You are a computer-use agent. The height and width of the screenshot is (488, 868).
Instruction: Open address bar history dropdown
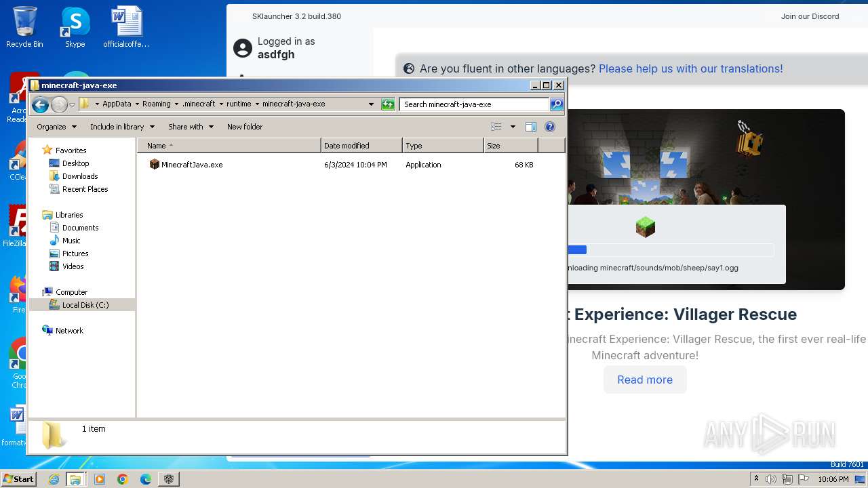click(371, 104)
